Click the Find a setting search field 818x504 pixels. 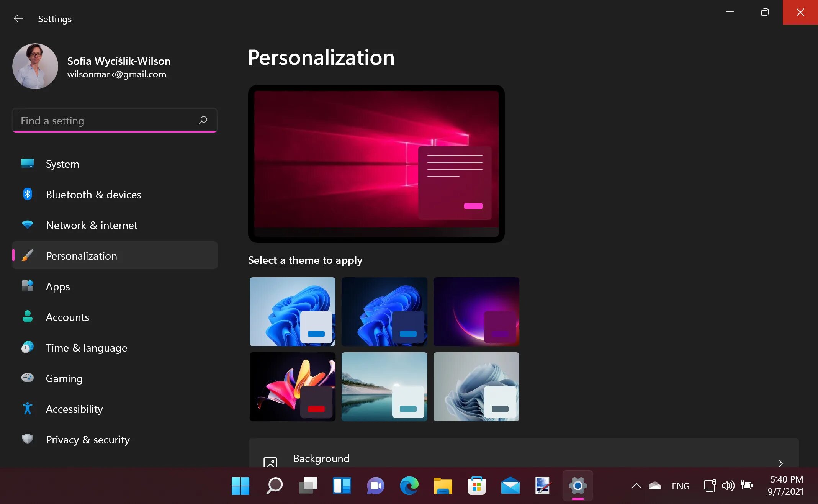[115, 121]
